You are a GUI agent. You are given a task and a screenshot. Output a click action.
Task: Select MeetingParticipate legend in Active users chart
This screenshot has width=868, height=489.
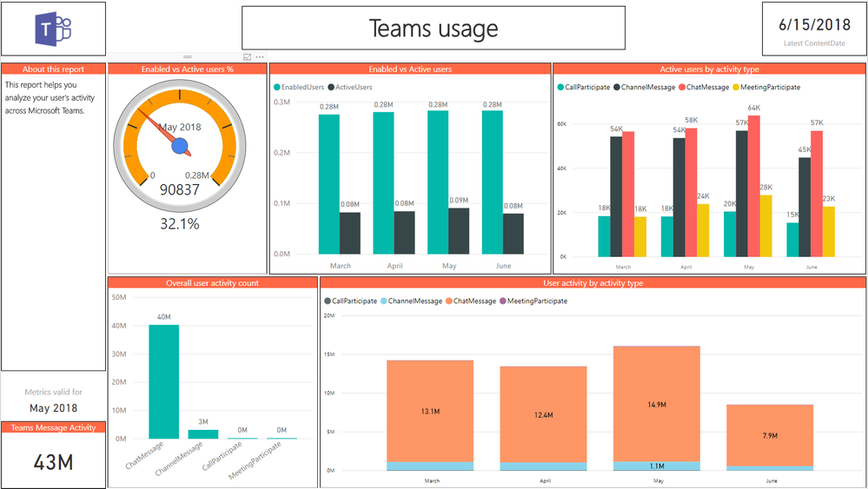pos(766,88)
